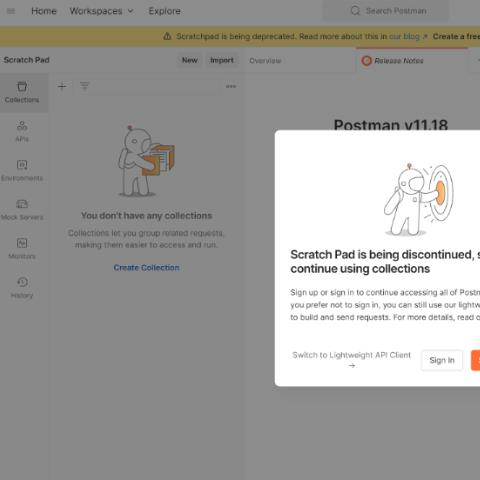480x480 pixels.
Task: Open APIs in the sidebar
Action: [x=22, y=132]
